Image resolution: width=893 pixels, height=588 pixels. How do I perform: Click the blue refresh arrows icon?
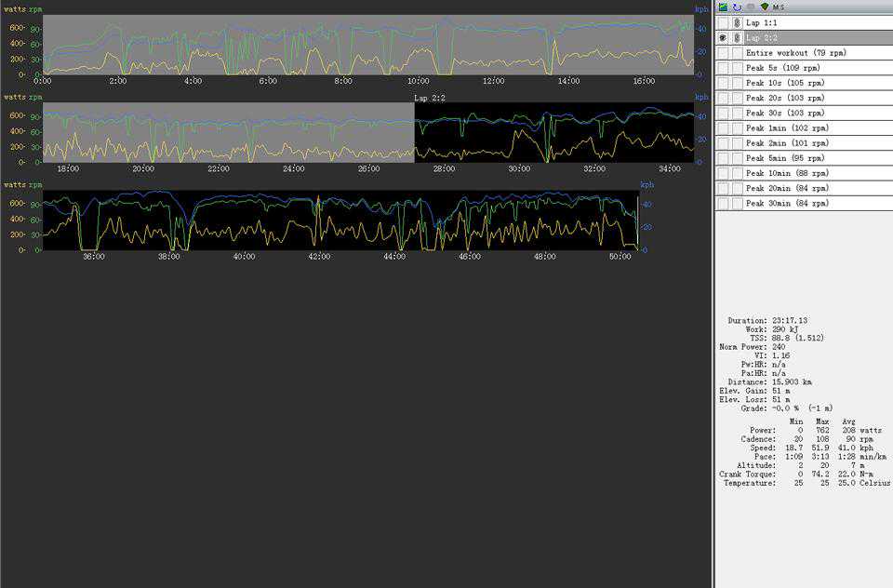coord(737,7)
